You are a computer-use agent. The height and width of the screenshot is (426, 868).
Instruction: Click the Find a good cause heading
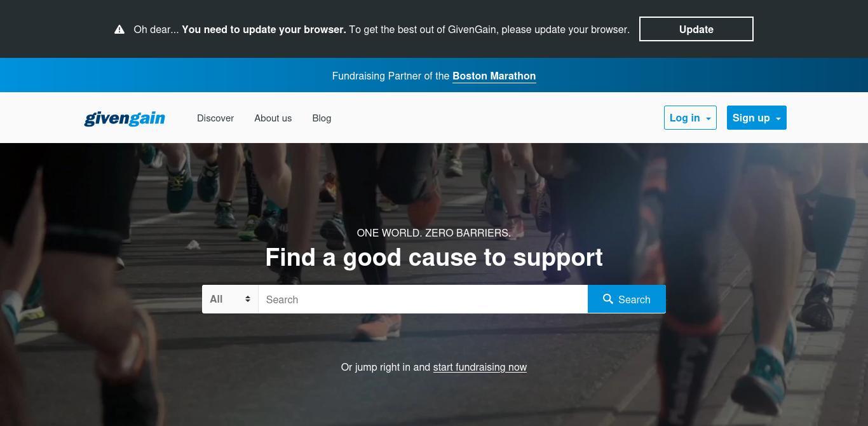click(434, 258)
